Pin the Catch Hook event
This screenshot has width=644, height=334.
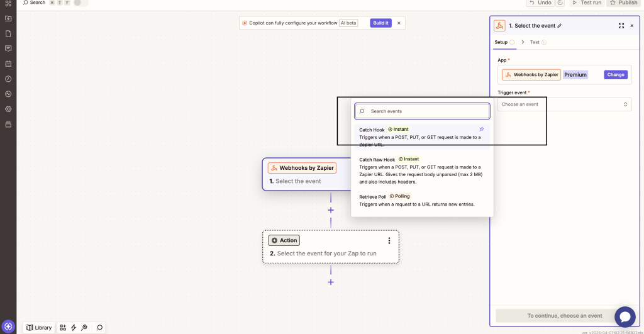pyautogui.click(x=482, y=130)
